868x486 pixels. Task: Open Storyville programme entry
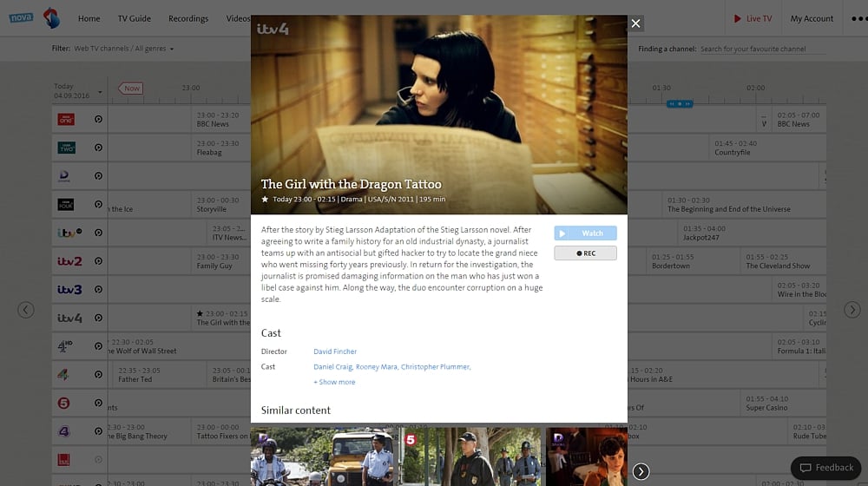tap(220, 204)
